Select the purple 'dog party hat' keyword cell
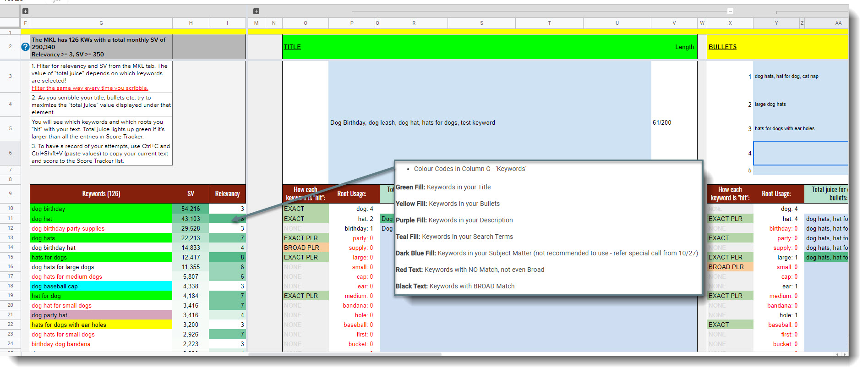Screen dimensions: 868x375 coord(101,315)
